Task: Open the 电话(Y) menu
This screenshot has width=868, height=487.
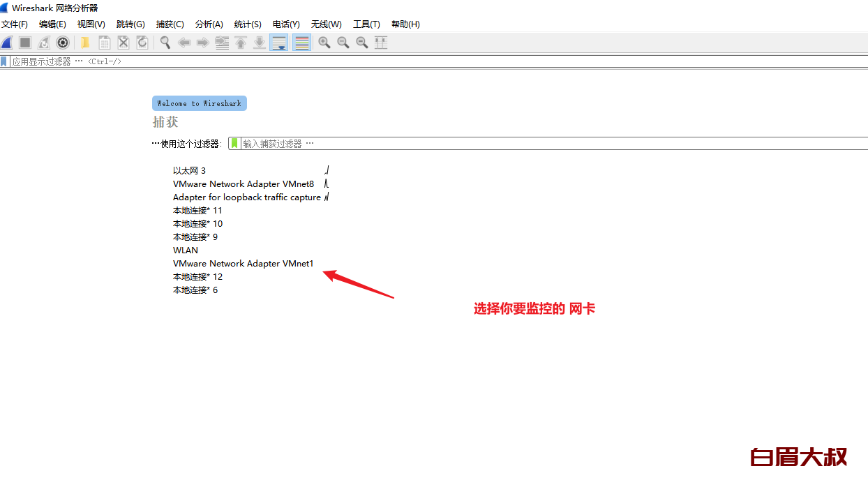Action: click(286, 24)
